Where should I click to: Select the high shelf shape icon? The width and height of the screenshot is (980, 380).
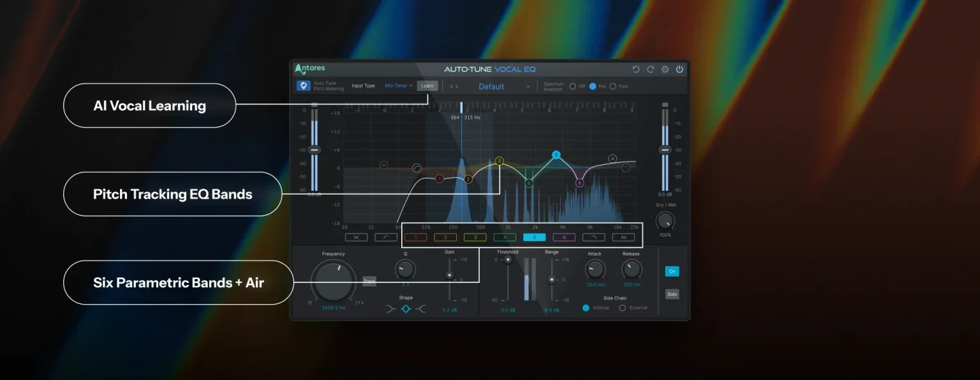click(x=420, y=309)
